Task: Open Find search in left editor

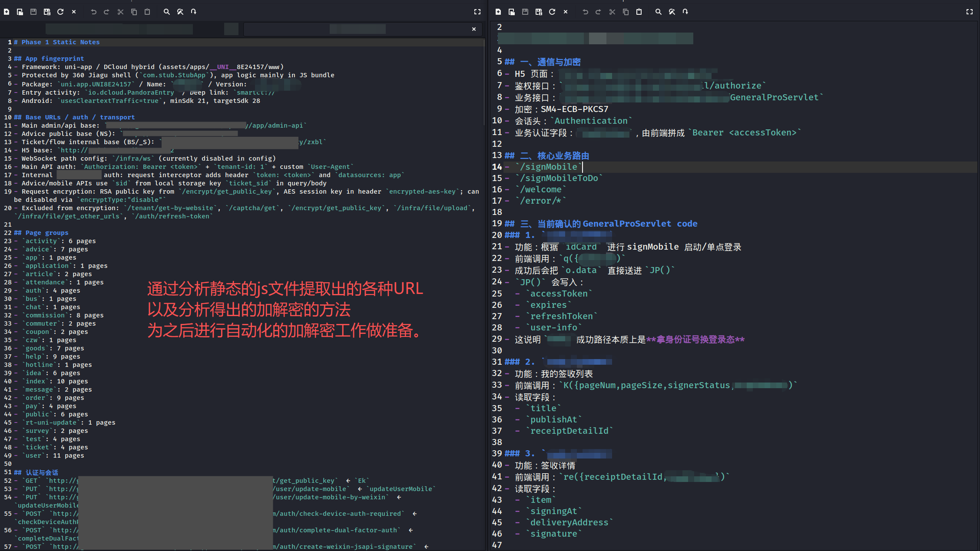Action: [166, 12]
